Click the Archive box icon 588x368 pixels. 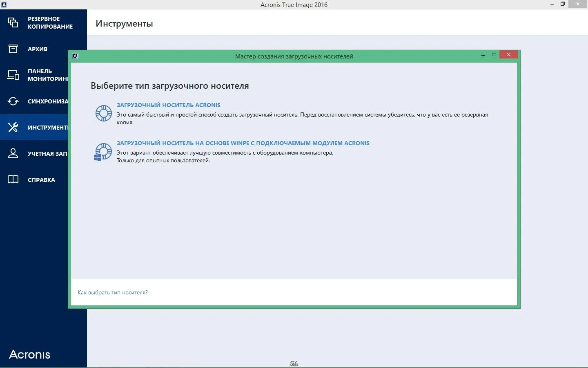pyautogui.click(x=13, y=49)
